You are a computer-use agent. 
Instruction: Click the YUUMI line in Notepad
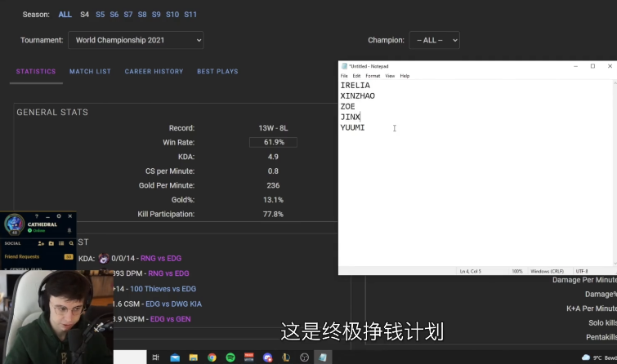pos(352,128)
